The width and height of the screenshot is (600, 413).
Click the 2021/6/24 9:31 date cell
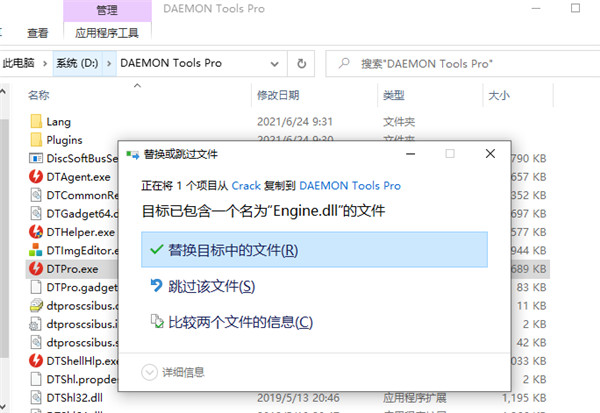[295, 122]
